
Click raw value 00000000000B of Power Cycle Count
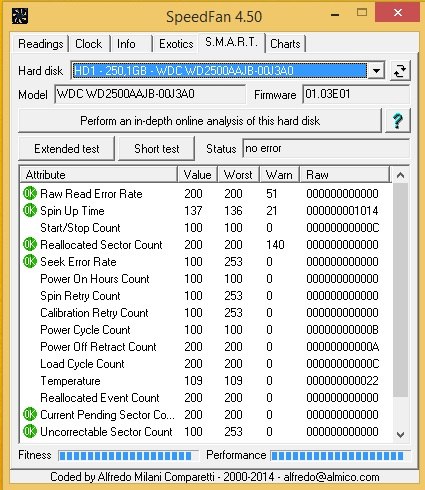pos(342,330)
